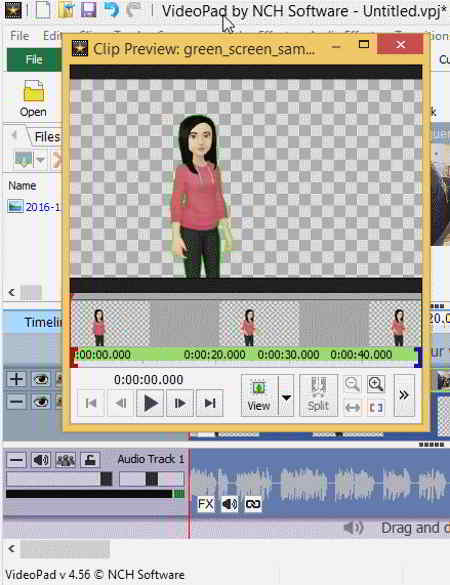This screenshot has height=585, width=450.
Task: Select the Timeline tab
Action: click(x=43, y=322)
